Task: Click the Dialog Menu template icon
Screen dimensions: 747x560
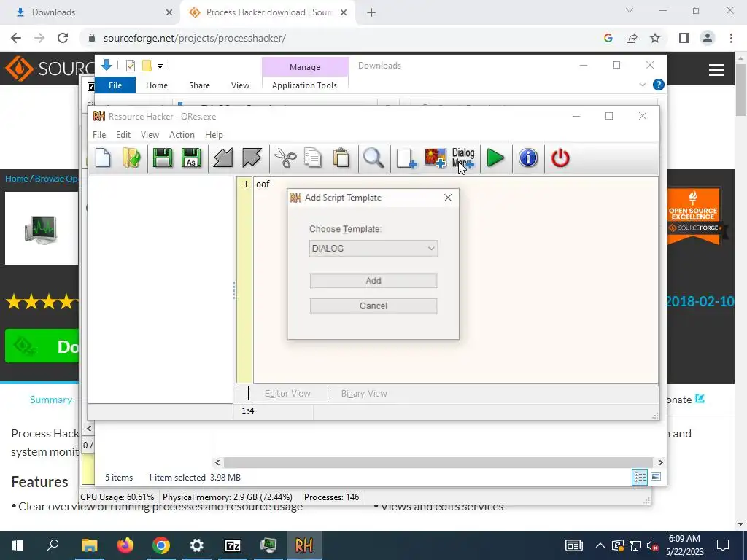Action: [463, 158]
